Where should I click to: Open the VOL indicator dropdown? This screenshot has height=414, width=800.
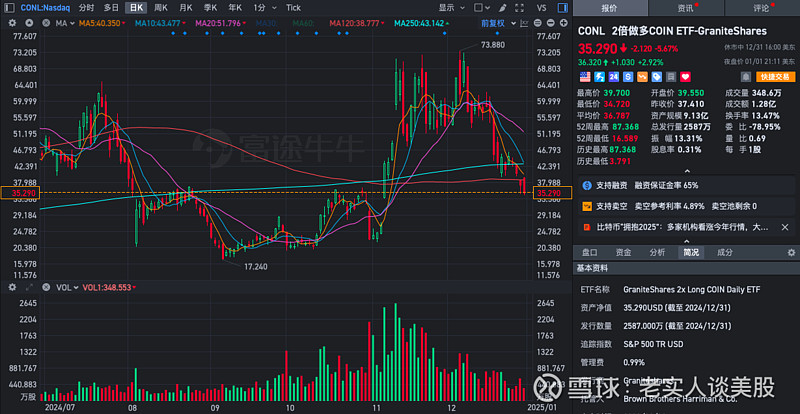[67, 287]
